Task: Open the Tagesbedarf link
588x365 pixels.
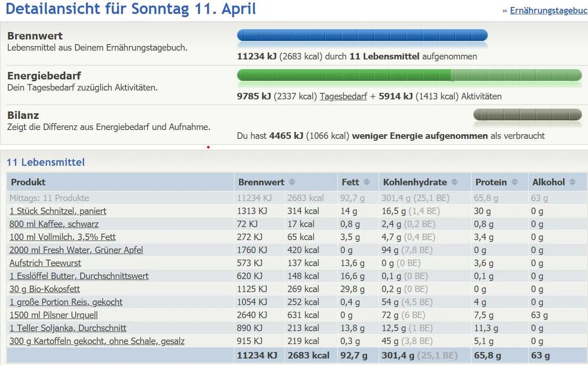Action: (343, 97)
